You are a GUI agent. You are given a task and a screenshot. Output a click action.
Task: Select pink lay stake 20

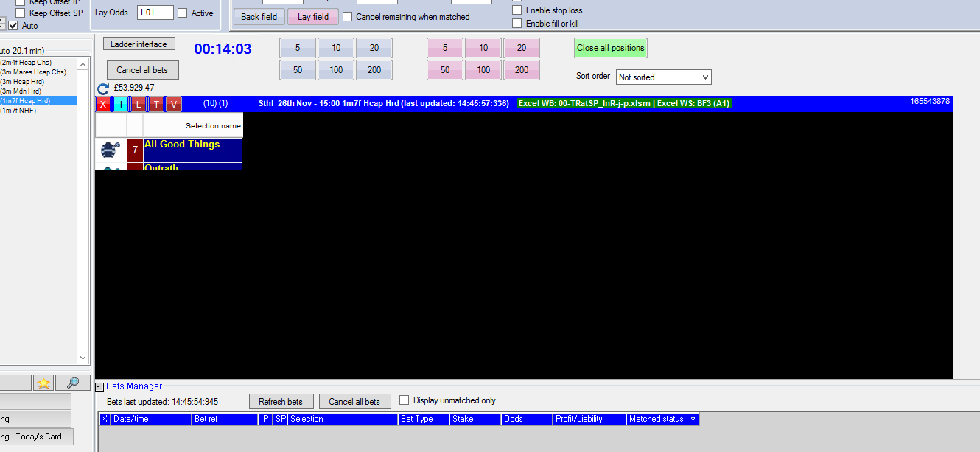pyautogui.click(x=522, y=48)
